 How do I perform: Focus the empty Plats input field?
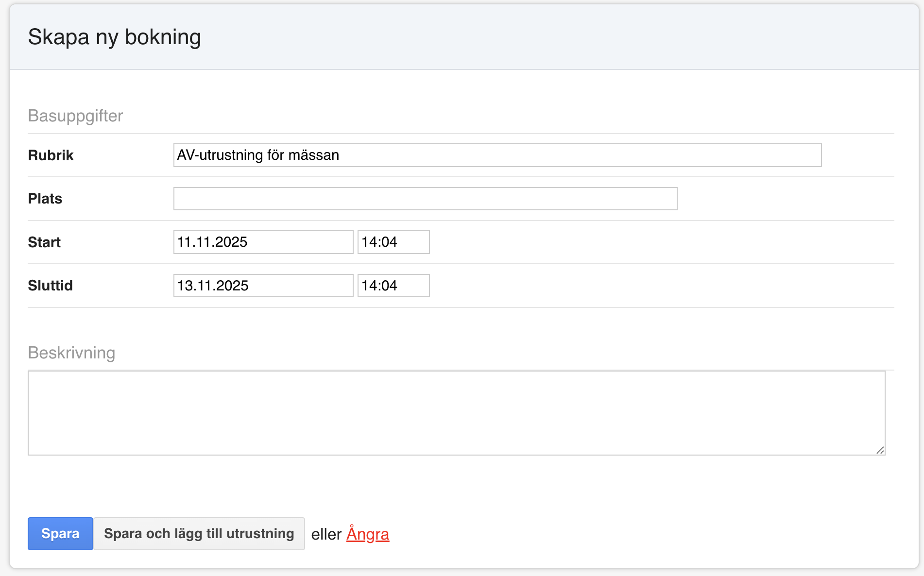pyautogui.click(x=425, y=199)
